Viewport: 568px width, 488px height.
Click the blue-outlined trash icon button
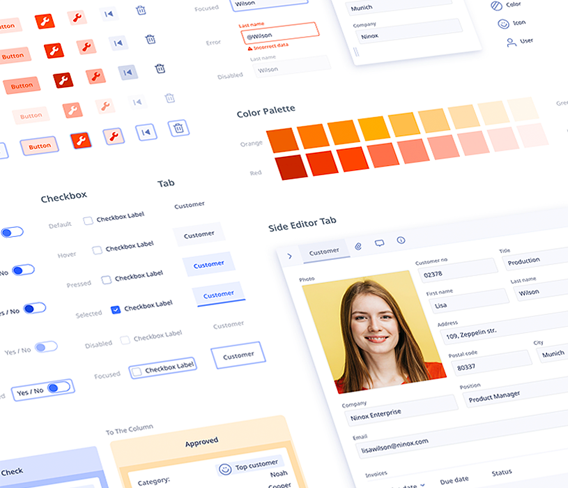click(178, 128)
